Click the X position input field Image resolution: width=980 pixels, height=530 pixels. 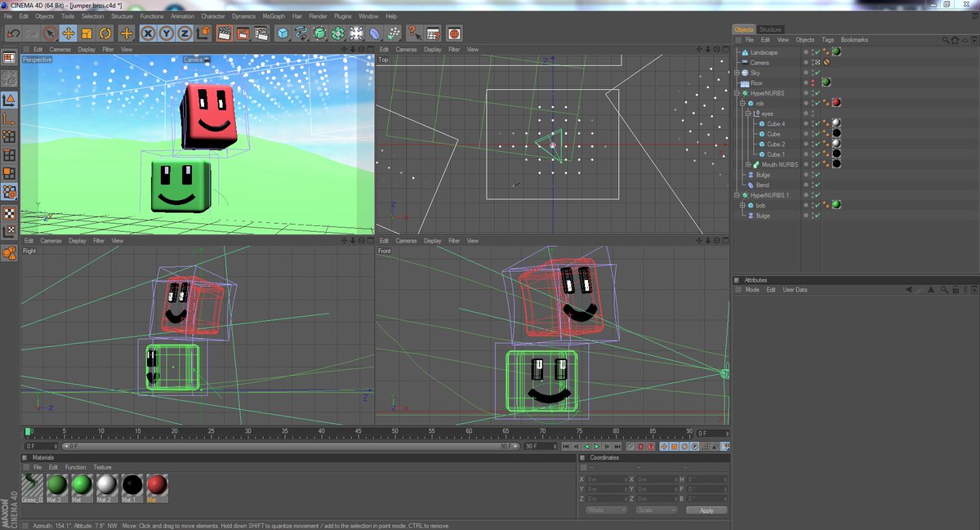[605, 479]
